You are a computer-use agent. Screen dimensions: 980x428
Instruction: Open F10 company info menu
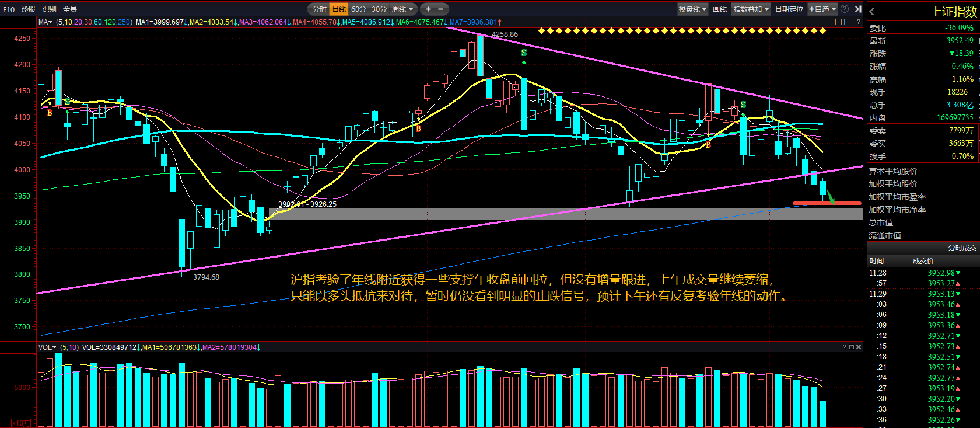[9, 9]
